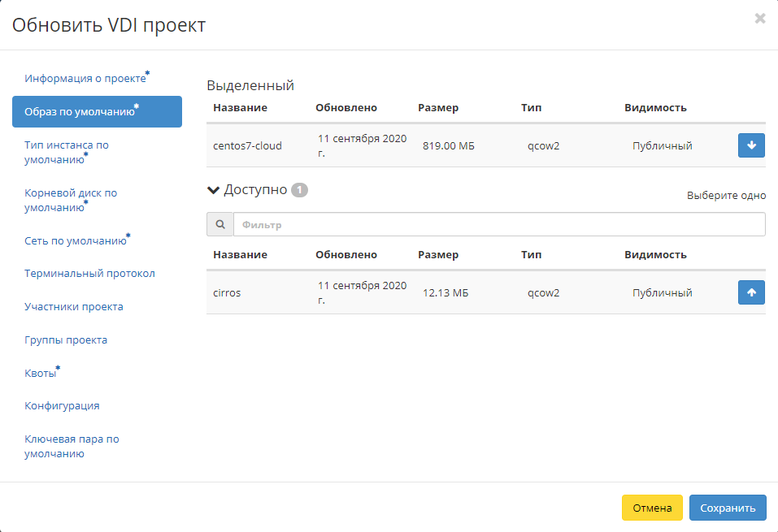Image resolution: width=778 pixels, height=532 pixels.
Task: Close the dialog with the X icon
Action: click(x=760, y=18)
